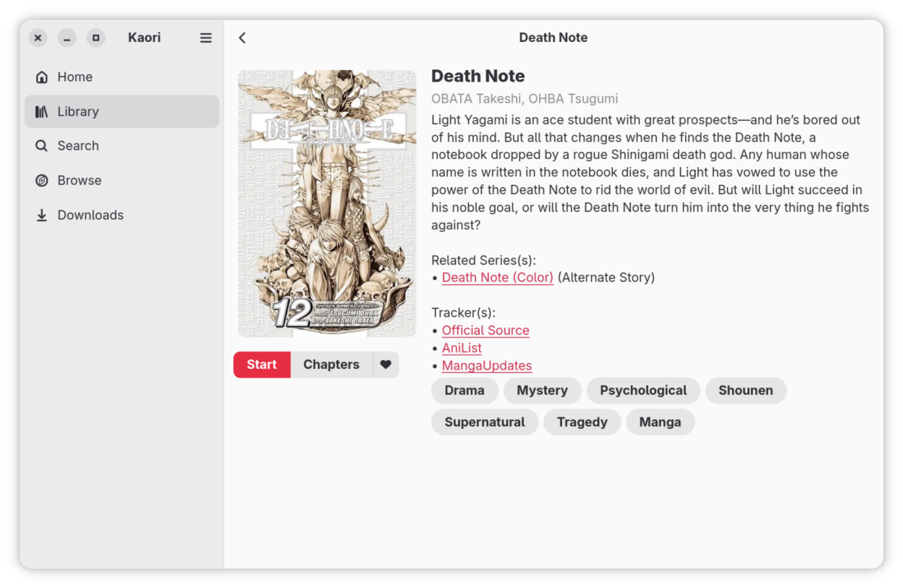Select the Drama genre tag
The height and width of the screenshot is (588, 903).
[465, 391]
